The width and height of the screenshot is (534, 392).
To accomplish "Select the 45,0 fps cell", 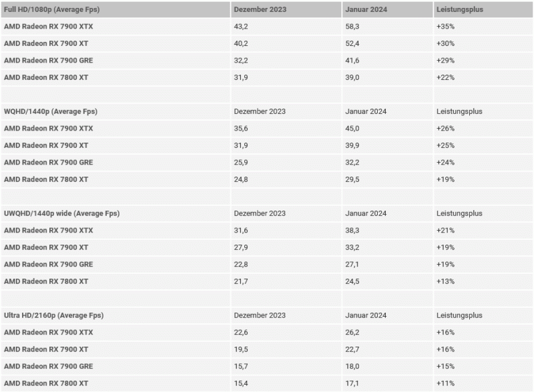I will (354, 129).
